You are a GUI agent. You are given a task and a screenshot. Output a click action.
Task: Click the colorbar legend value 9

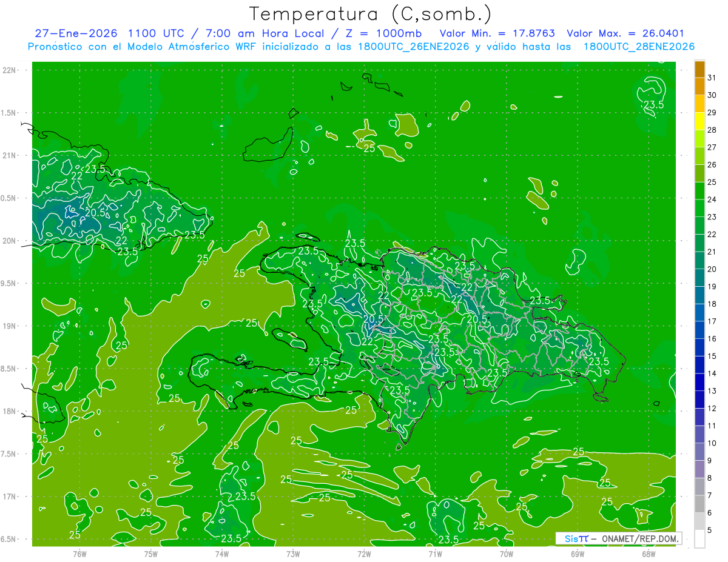click(710, 461)
